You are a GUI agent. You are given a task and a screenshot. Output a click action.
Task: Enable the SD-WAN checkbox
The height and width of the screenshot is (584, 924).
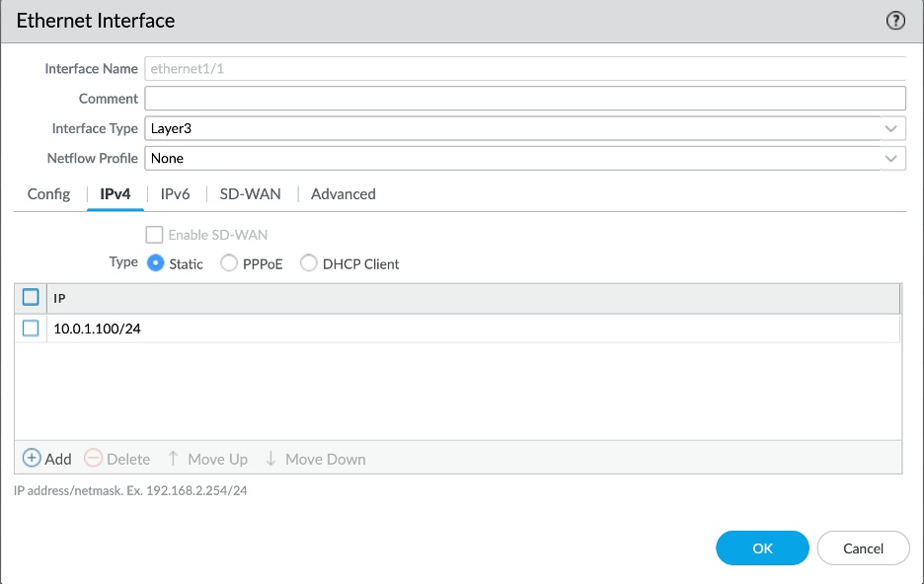coord(154,234)
